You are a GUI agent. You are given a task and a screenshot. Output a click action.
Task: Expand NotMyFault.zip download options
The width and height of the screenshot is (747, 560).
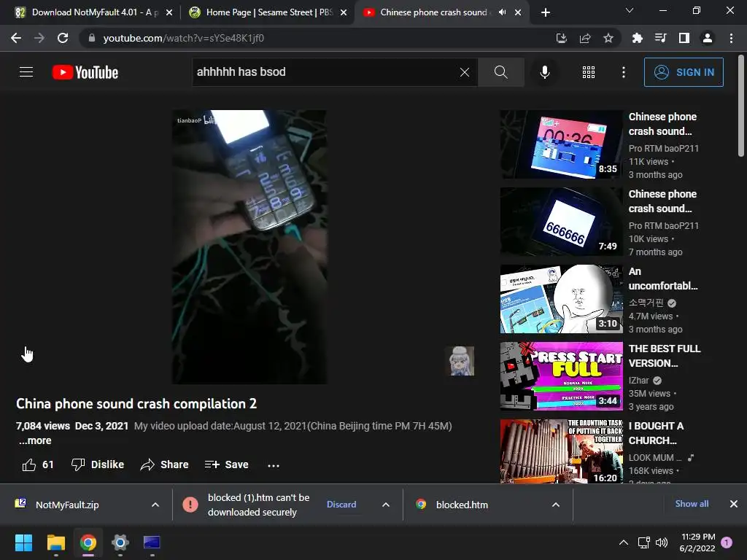click(x=155, y=505)
